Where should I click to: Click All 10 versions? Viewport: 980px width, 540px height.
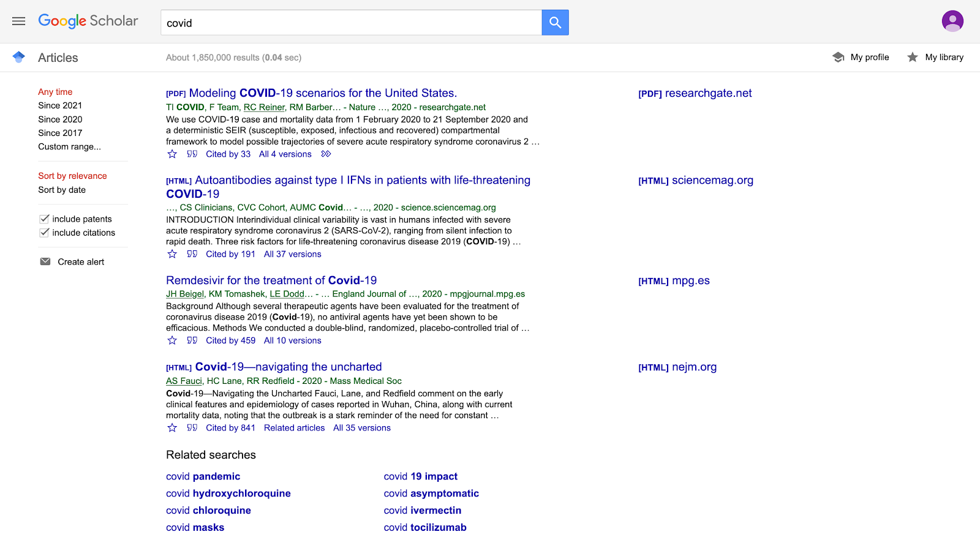[293, 340]
